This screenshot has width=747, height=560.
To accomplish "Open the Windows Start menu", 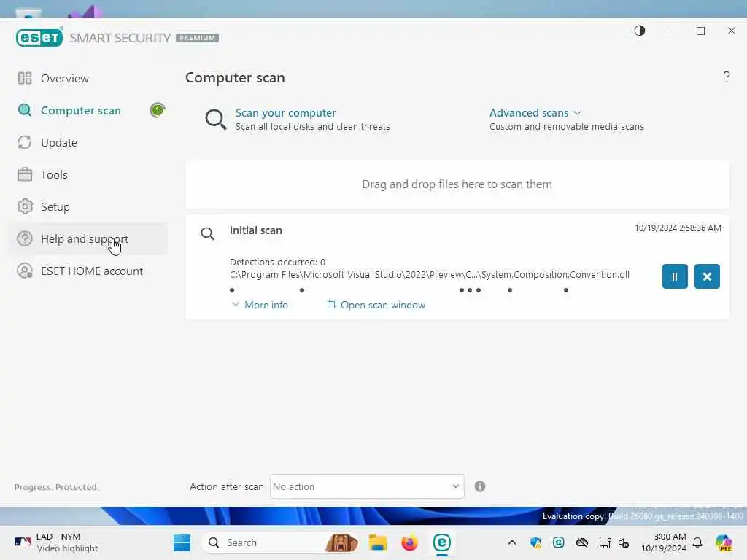I will coord(182,542).
